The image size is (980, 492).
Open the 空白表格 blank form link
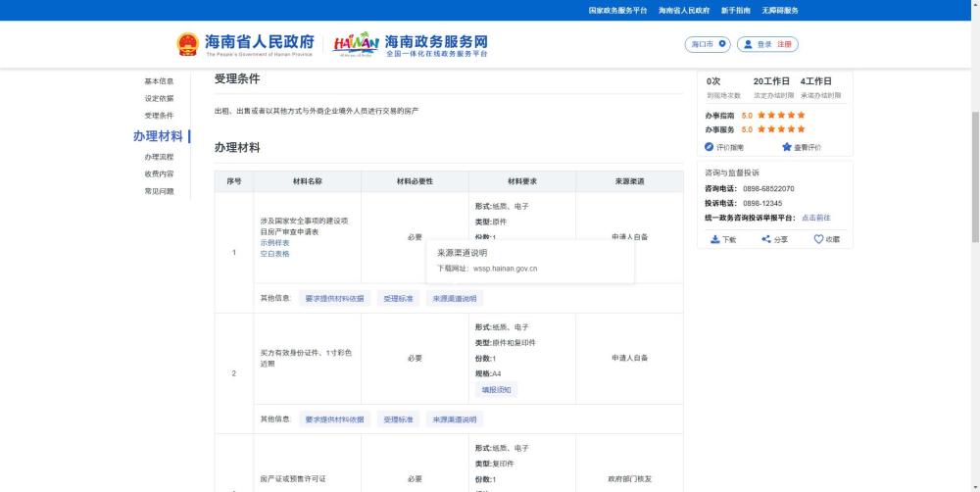(275, 254)
